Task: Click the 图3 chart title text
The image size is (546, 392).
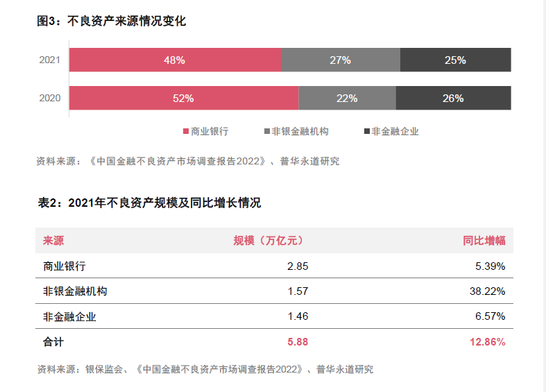Action: pyautogui.click(x=112, y=21)
